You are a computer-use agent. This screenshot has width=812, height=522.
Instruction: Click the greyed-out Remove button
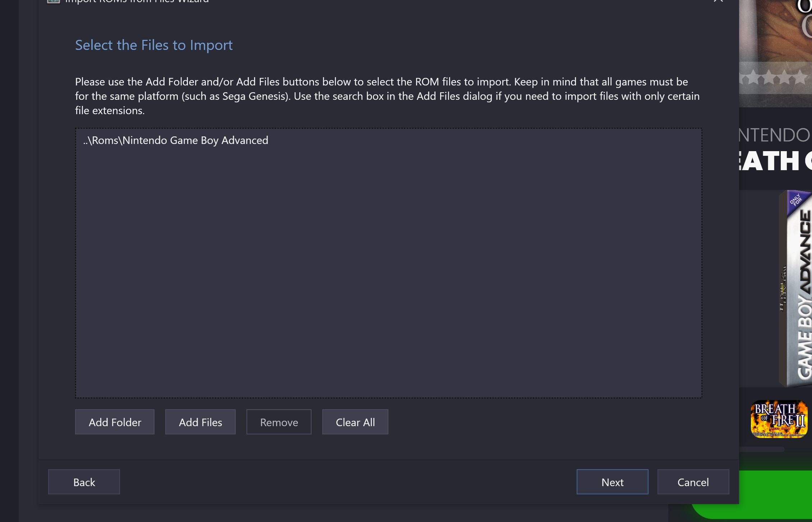(x=279, y=422)
